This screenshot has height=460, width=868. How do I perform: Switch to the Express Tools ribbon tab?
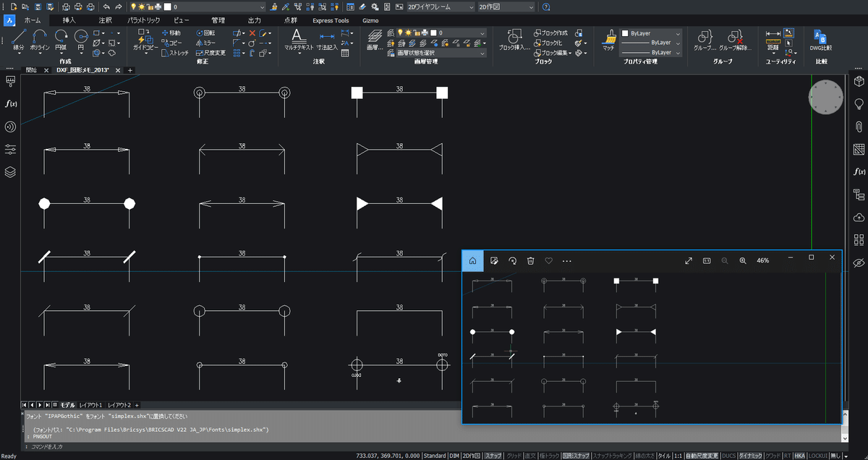pos(331,20)
